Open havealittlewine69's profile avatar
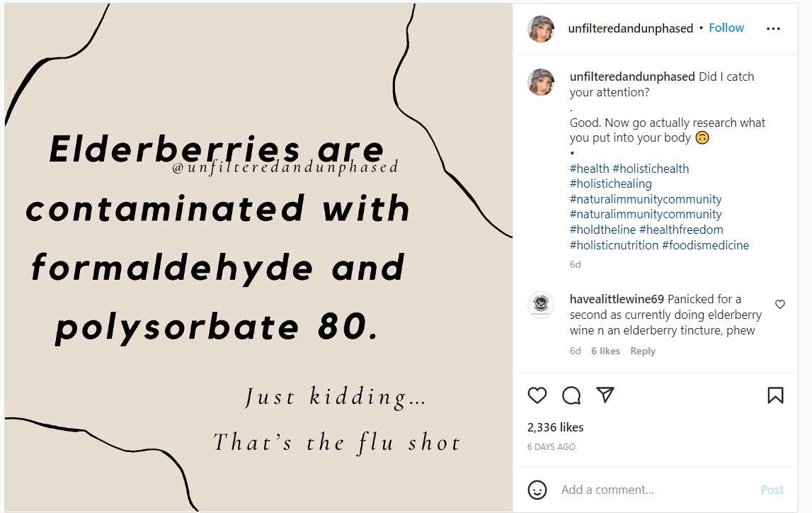 tap(541, 305)
